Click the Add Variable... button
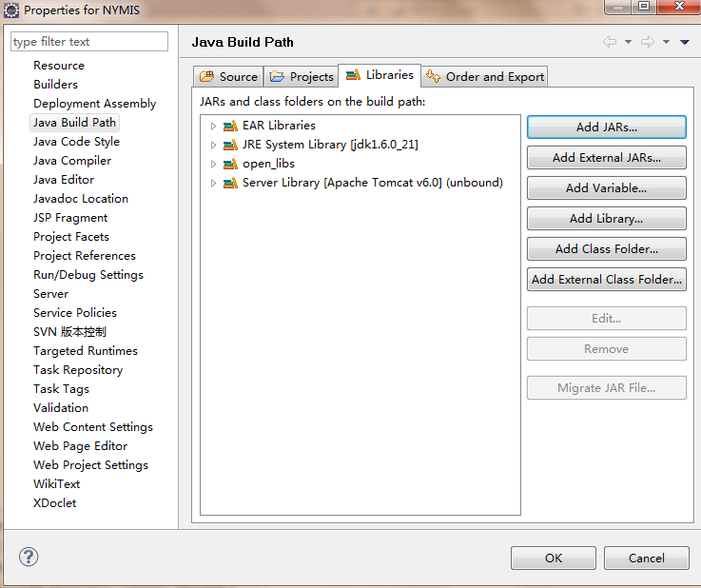Screen dimensions: 701x588 tap(607, 188)
